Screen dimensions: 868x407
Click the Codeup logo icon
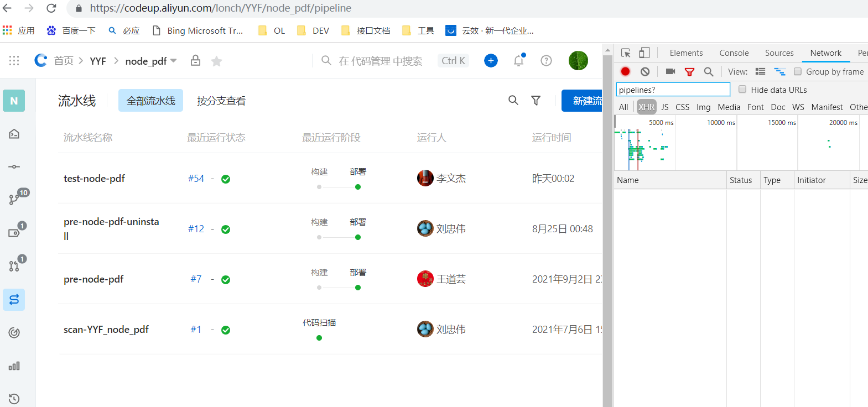[x=40, y=60]
